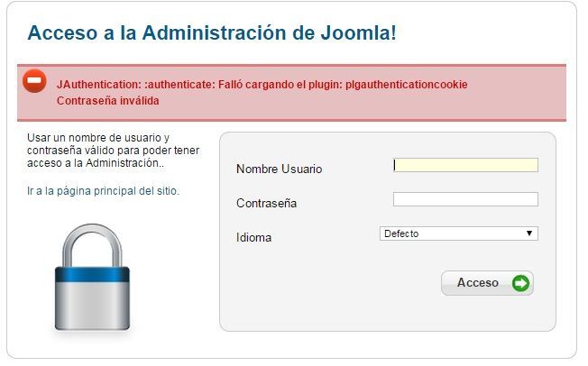Click the Nombre Usuario label
The width and height of the screenshot is (588, 366).
coord(279,169)
